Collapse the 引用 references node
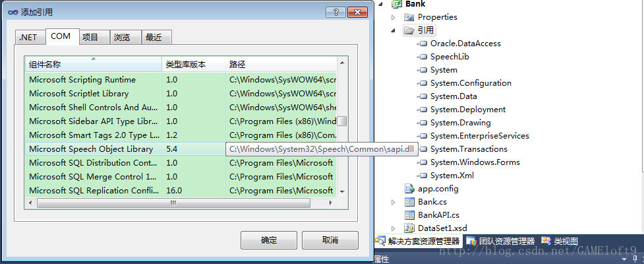 [x=393, y=30]
